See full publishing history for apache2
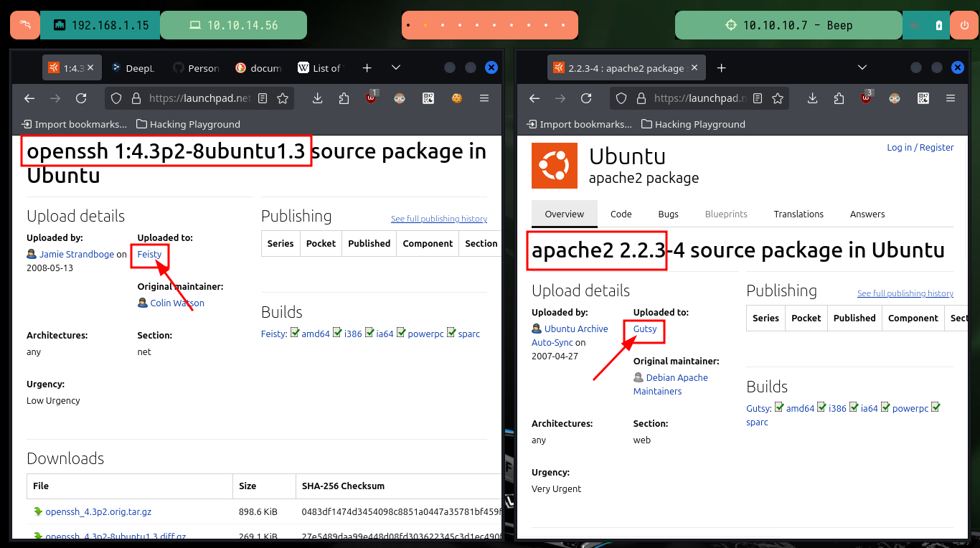This screenshot has width=980, height=548. click(905, 293)
